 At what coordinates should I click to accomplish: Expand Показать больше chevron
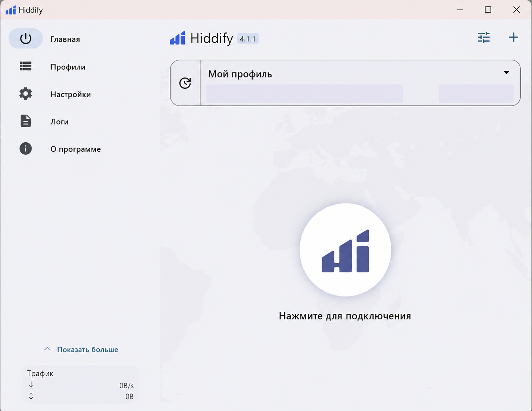click(47, 349)
